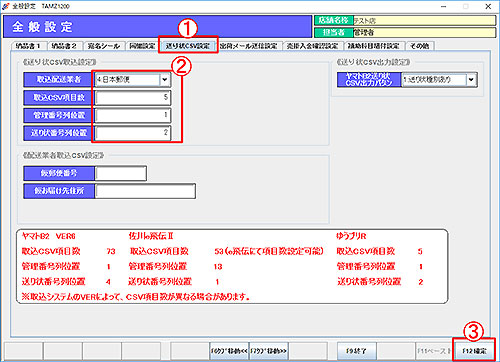Click the red 53(e飛伝にて項目数設定可能) text
Image resolution: width=500 pixels, height=362 pixels.
tap(269, 251)
